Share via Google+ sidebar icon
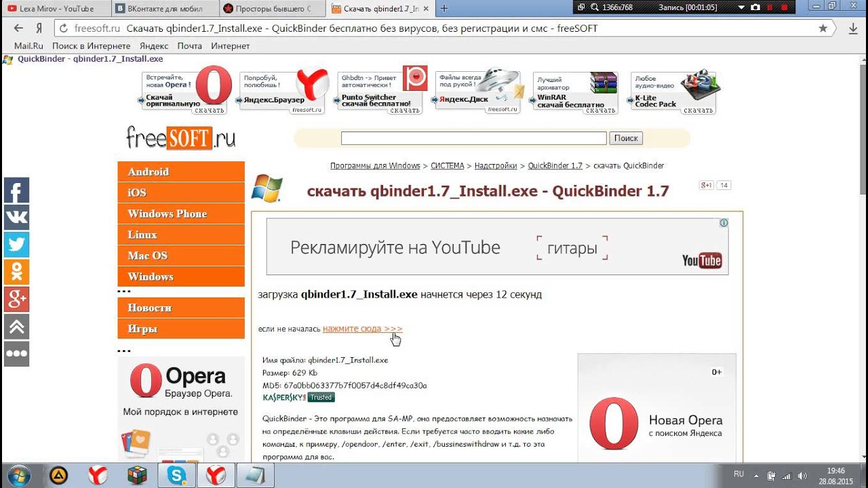This screenshot has height=488, width=868. coord(16,299)
